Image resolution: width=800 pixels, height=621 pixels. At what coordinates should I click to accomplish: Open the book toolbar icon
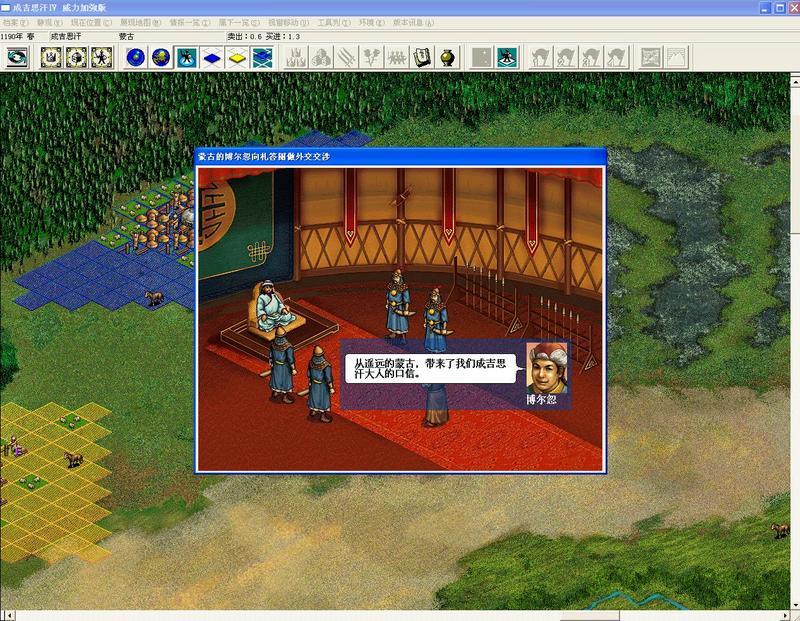pos(422,57)
